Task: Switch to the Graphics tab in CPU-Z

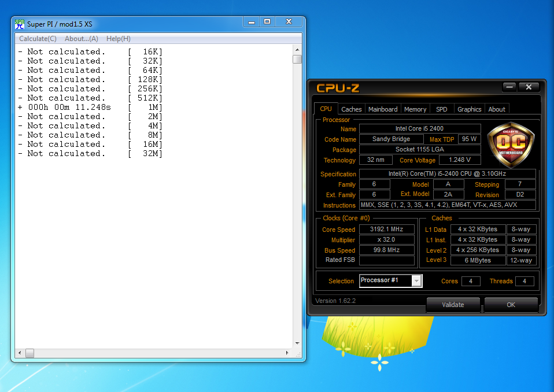Action: click(469, 109)
